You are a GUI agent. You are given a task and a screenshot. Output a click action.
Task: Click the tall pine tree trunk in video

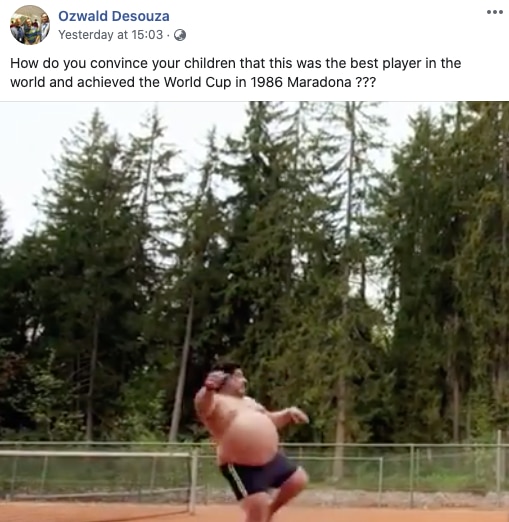[182, 368]
